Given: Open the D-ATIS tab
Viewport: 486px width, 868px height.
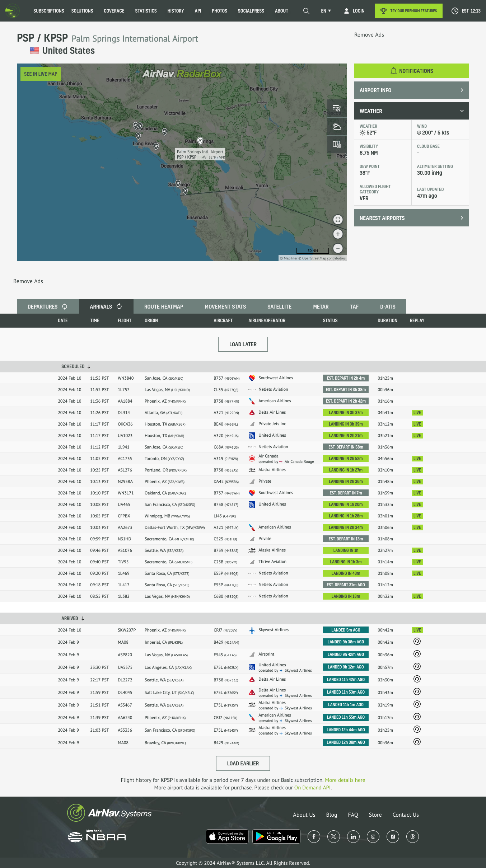Looking at the screenshot, I should click(388, 306).
